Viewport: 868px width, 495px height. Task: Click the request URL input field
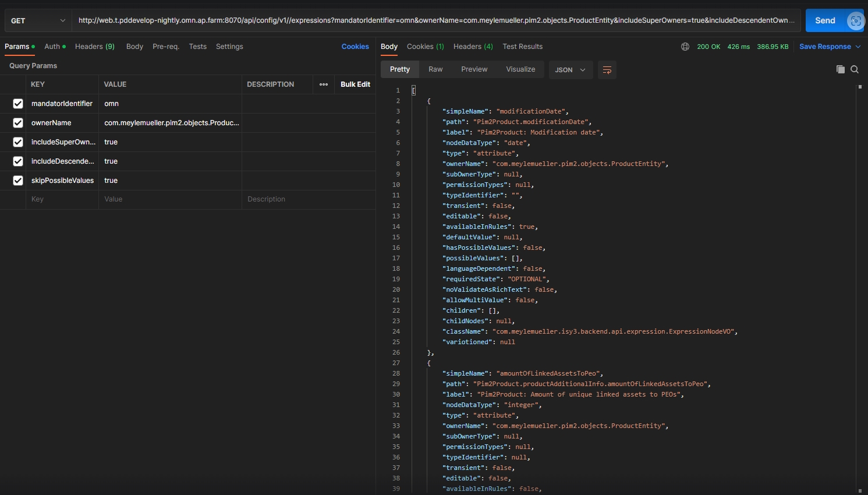[x=437, y=20]
